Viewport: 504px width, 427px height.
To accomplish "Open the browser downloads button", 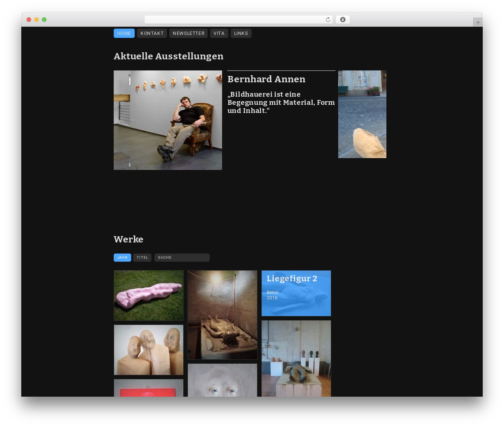I will [x=343, y=20].
